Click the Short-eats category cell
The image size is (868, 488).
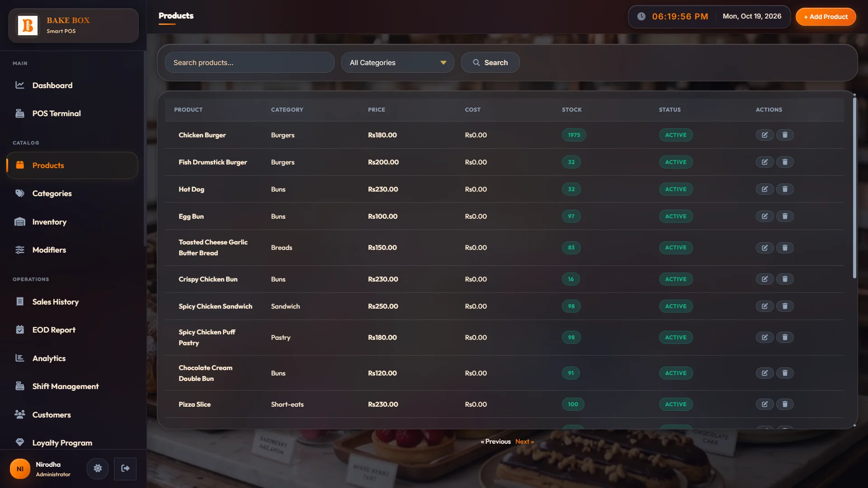[x=287, y=404]
